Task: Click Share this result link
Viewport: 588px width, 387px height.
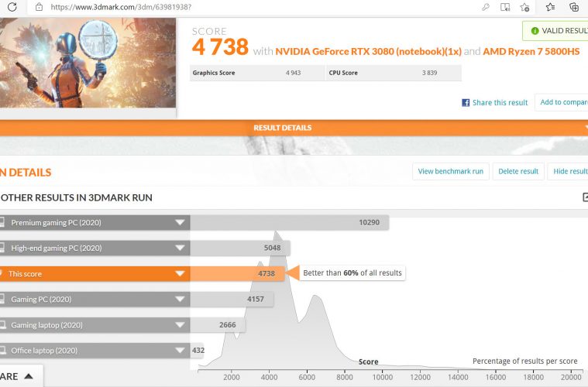Action: (x=500, y=103)
